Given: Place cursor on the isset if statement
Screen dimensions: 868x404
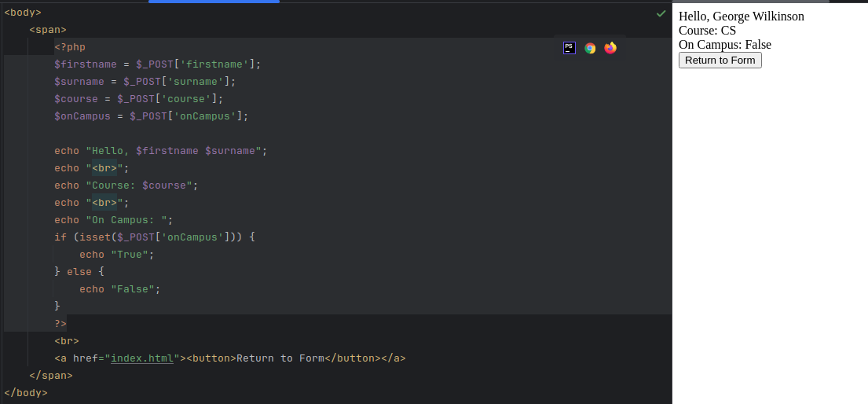Looking at the screenshot, I should click(154, 237).
